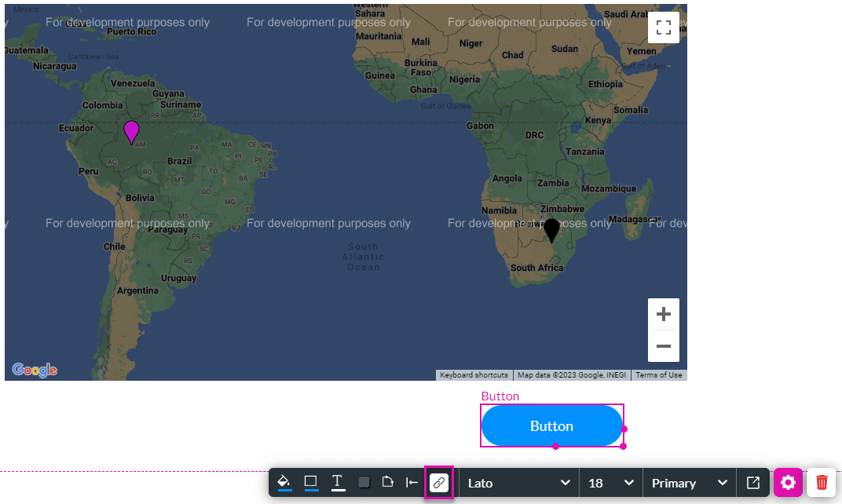Click the alignment arrow icon
Image resolution: width=842 pixels, height=504 pixels.
tap(412, 483)
